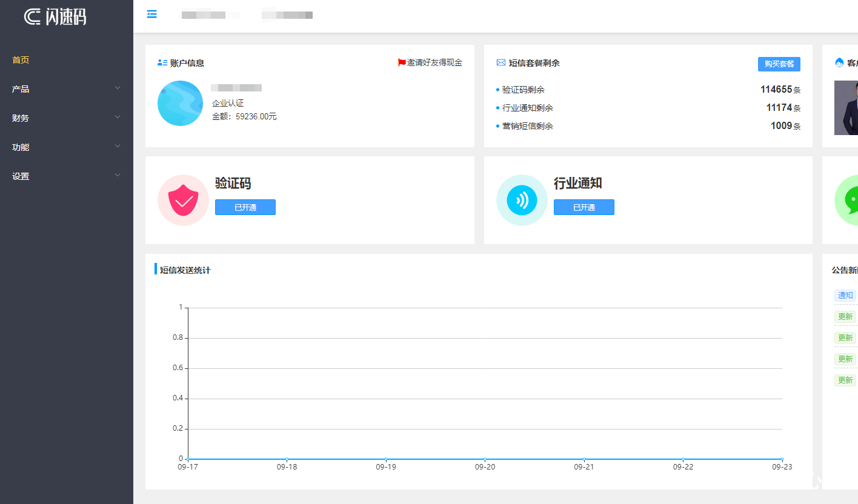Image resolution: width=858 pixels, height=504 pixels.
Task: Select 首页 in the sidebar
Action: pyautogui.click(x=20, y=59)
